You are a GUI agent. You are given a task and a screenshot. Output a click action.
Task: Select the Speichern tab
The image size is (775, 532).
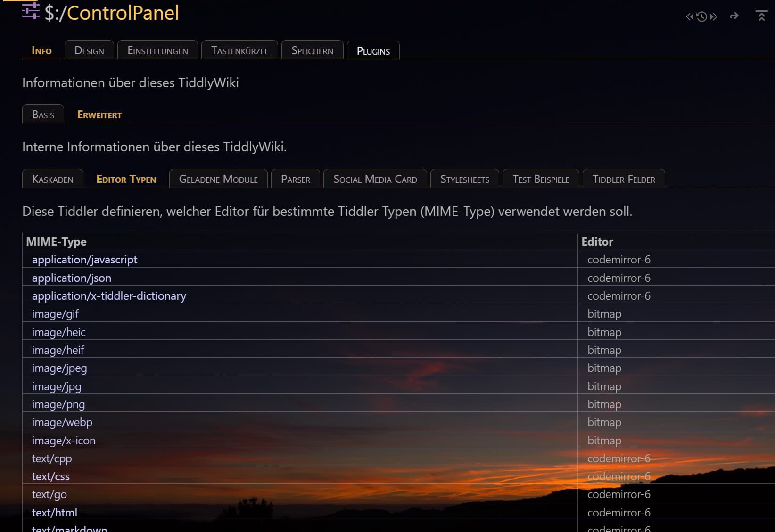(312, 50)
